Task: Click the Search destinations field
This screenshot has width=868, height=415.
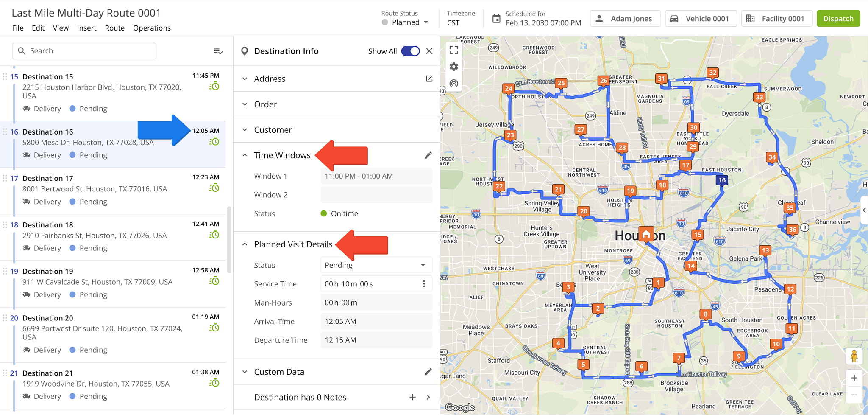Action: click(84, 51)
